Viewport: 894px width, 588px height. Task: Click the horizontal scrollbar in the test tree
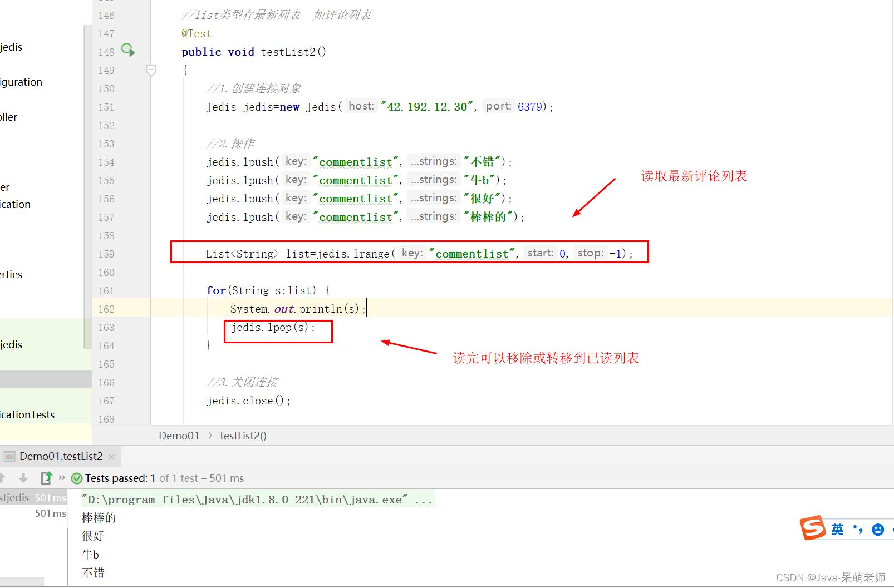[21, 581]
